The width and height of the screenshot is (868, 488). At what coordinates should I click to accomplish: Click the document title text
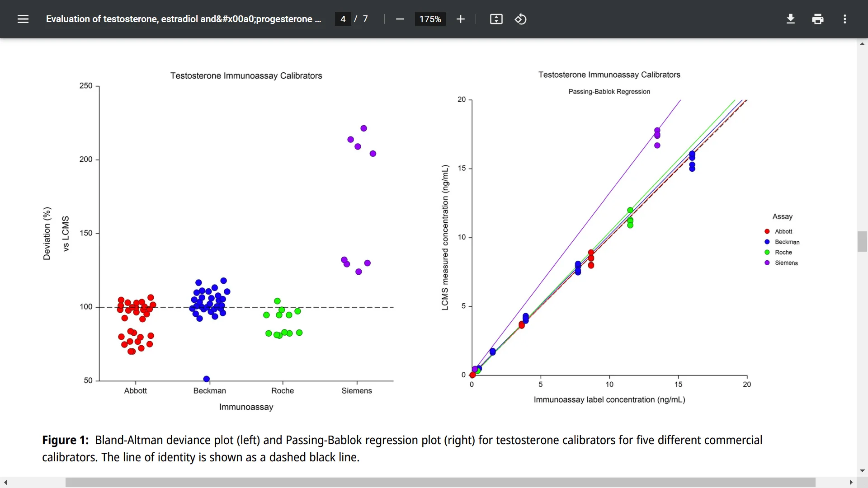[184, 19]
